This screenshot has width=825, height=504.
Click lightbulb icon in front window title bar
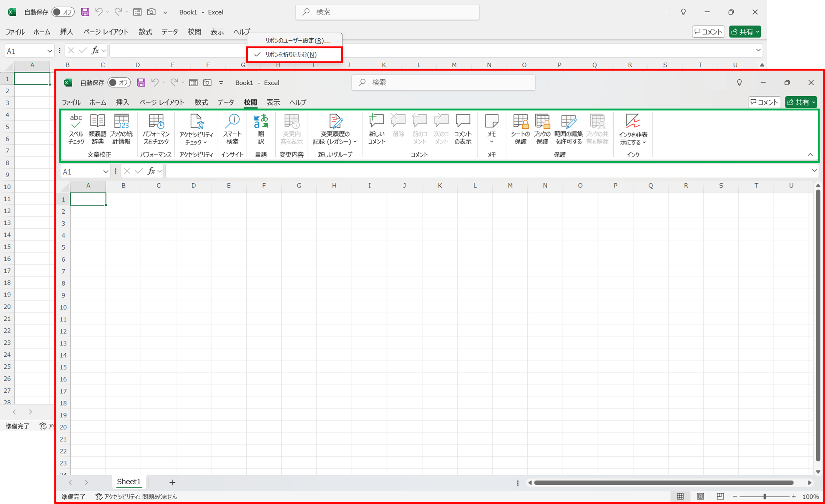[x=739, y=82]
